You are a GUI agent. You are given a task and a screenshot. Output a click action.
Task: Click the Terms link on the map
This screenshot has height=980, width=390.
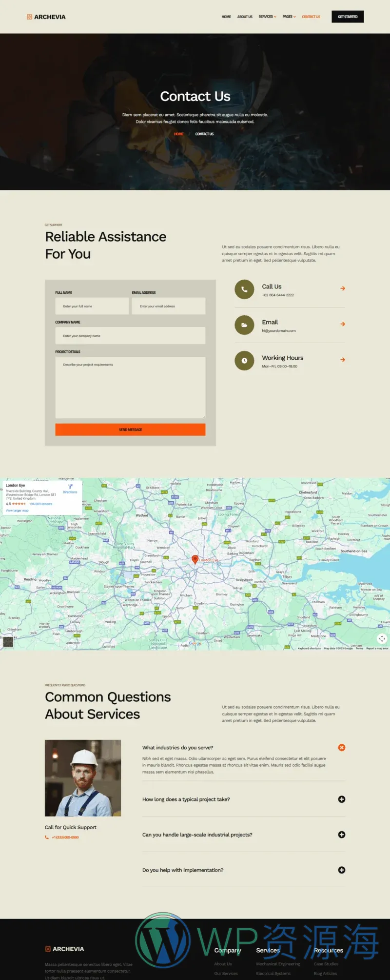click(359, 648)
